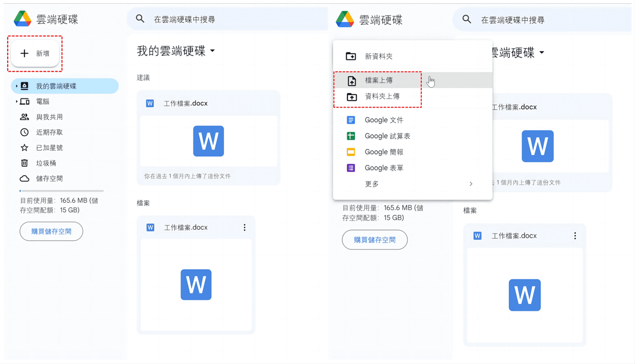Image resolution: width=635 pixels, height=364 pixels.
Task: Click the search magnifier icon in the right screenshot
Action: coord(467,19)
